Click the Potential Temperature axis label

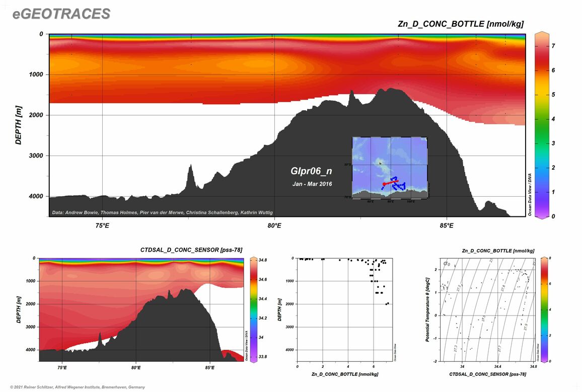point(427,309)
